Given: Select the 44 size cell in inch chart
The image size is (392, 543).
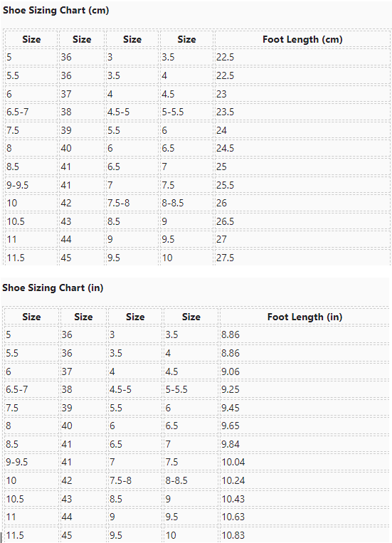Looking at the screenshot, I should point(83,517).
